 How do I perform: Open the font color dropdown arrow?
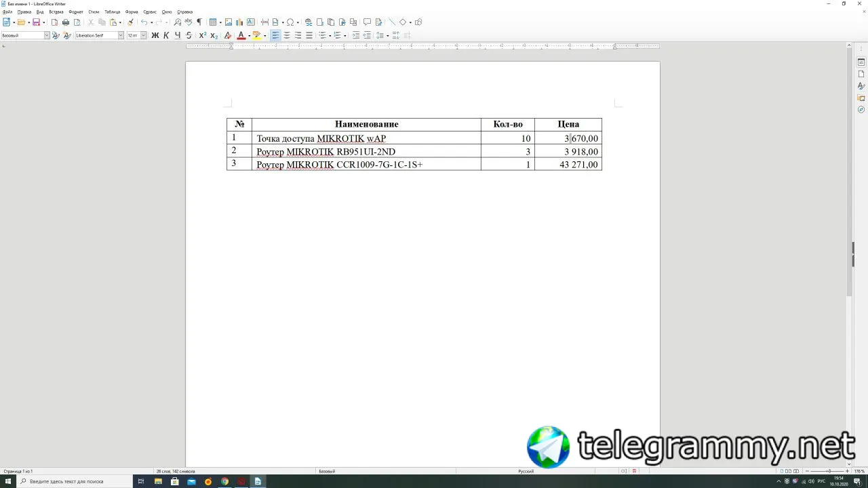coord(248,35)
